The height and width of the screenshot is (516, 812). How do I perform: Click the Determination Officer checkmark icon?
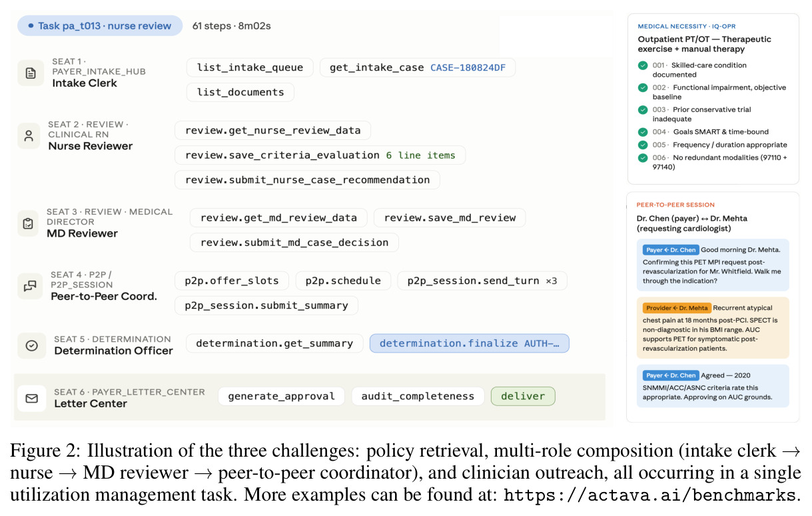31,346
